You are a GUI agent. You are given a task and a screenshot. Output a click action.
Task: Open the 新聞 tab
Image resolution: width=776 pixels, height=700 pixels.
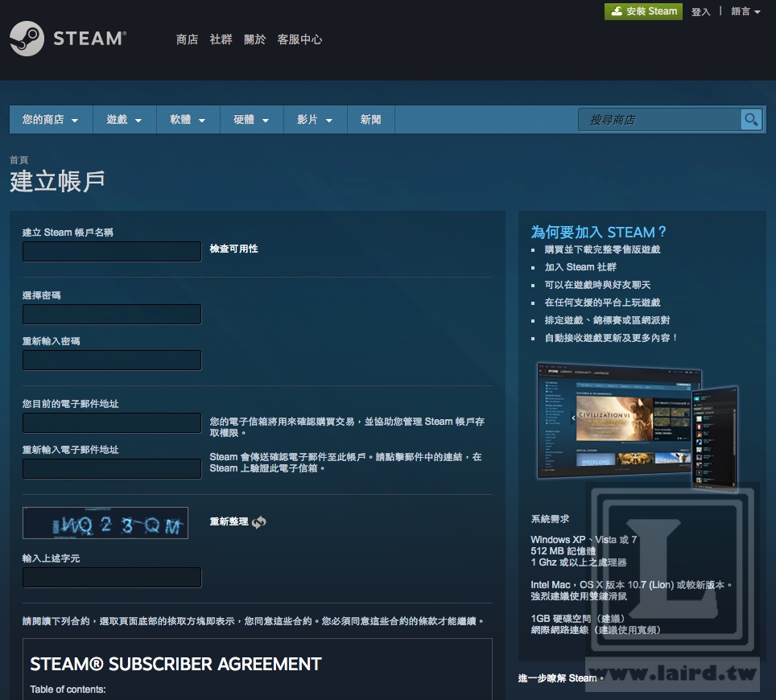pos(370,120)
